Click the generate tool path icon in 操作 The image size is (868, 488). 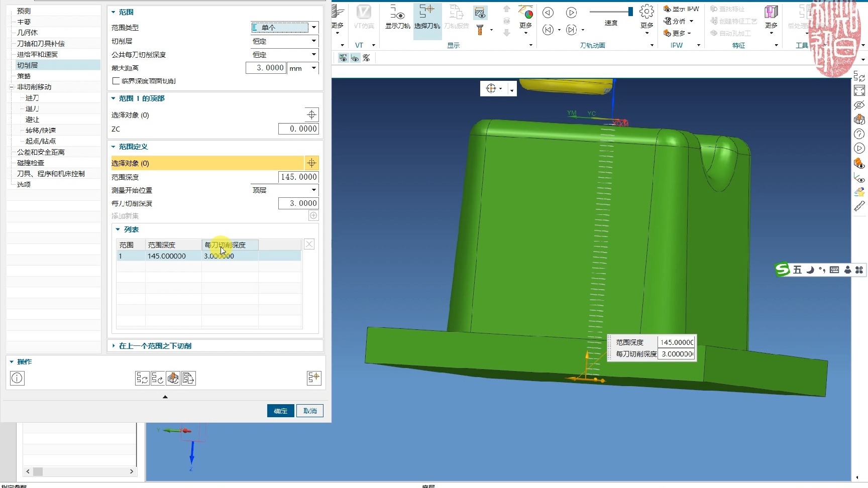click(x=142, y=378)
